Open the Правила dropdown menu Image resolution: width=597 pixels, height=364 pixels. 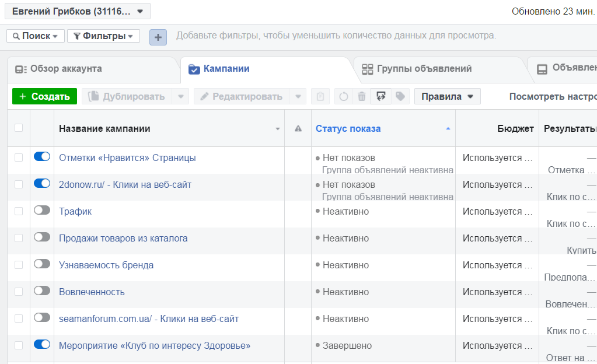447,96
